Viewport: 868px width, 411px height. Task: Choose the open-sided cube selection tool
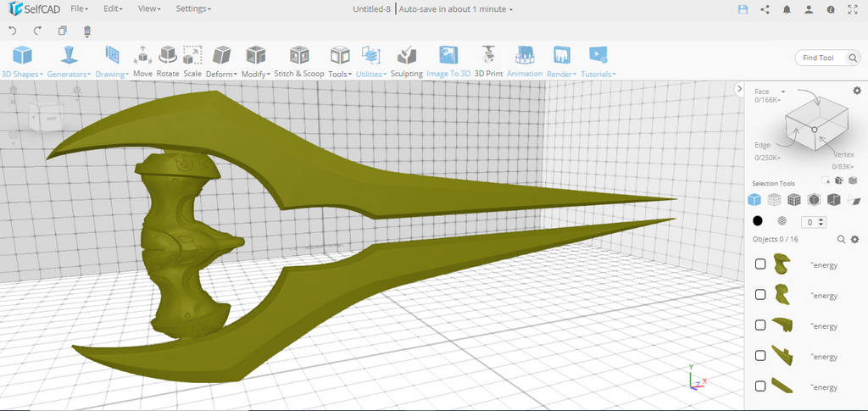[x=834, y=200]
